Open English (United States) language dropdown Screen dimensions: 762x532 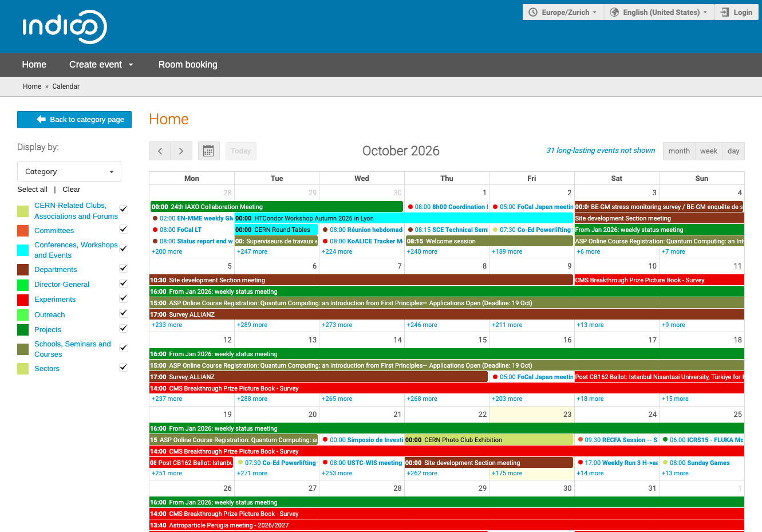point(659,12)
